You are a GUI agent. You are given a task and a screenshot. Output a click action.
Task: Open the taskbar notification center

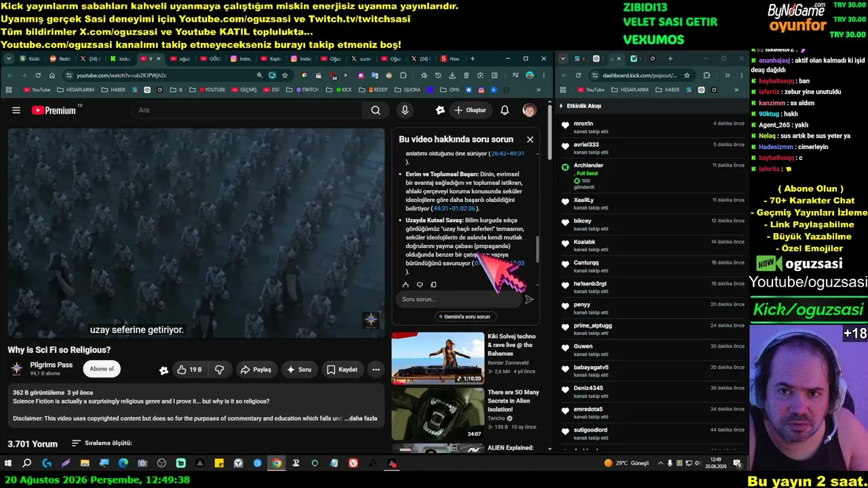pyautogui.click(x=738, y=464)
